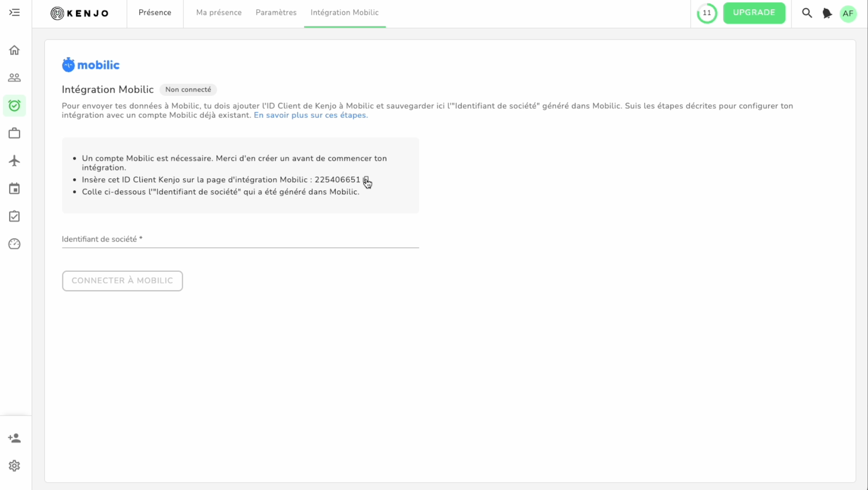
Task: Open the Kenjo logo home link
Action: [x=79, y=13]
